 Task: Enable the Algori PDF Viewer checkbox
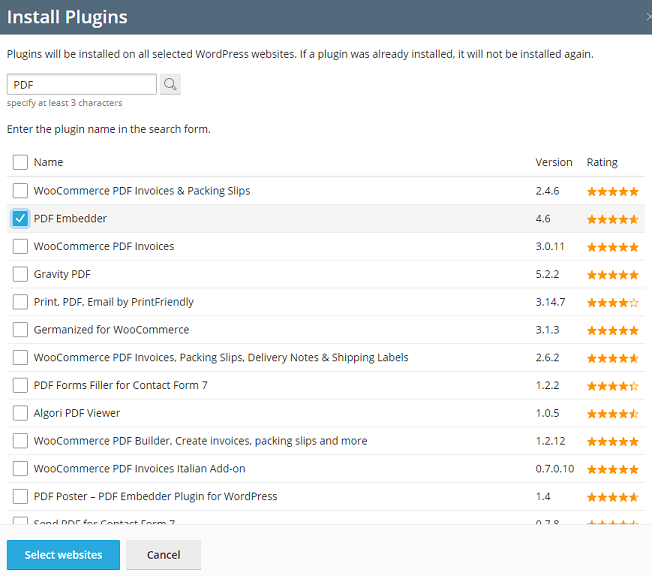[x=20, y=413]
